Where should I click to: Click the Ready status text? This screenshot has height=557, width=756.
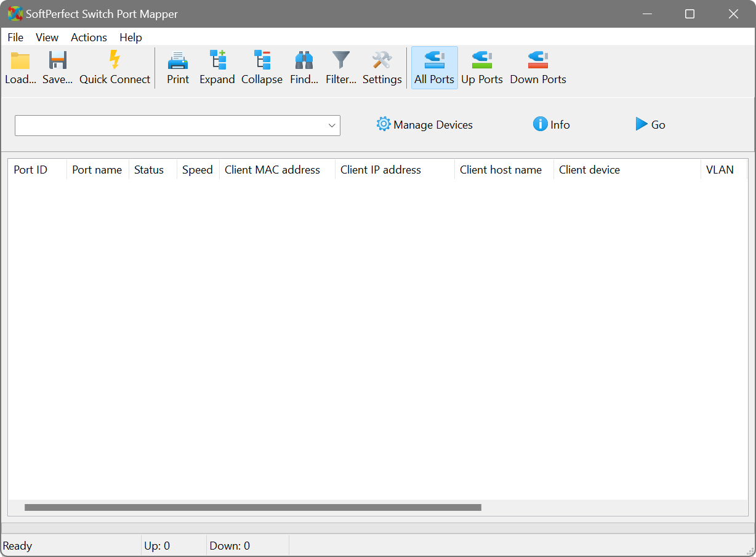[x=17, y=546]
